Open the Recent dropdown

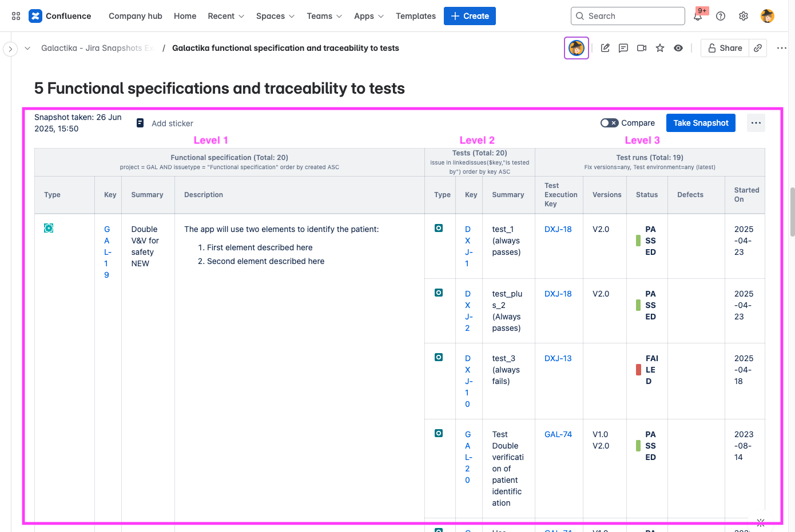(x=225, y=16)
